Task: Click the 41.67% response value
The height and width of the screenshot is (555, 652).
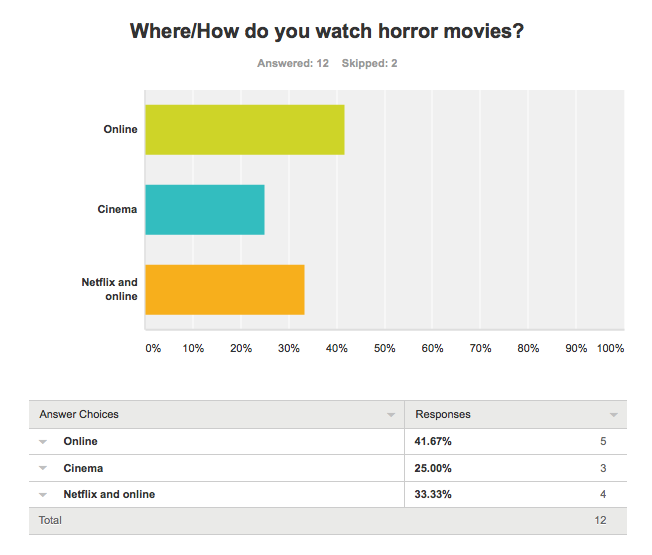Action: [433, 441]
